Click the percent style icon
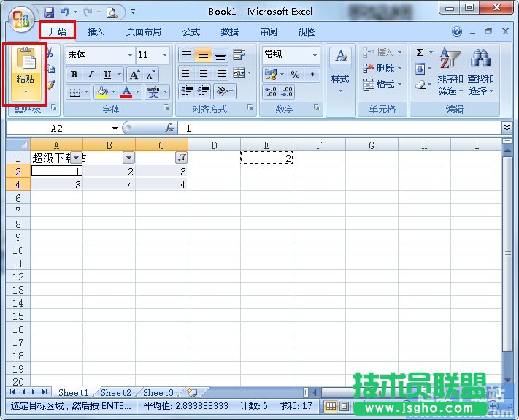This screenshot has height=420, width=519. (295, 75)
